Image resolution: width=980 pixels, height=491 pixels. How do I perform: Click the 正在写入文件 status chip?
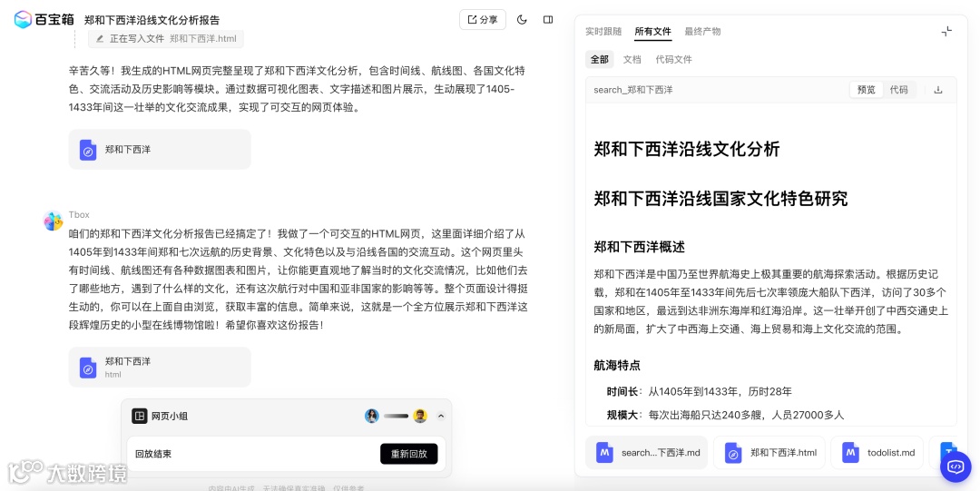(x=166, y=39)
